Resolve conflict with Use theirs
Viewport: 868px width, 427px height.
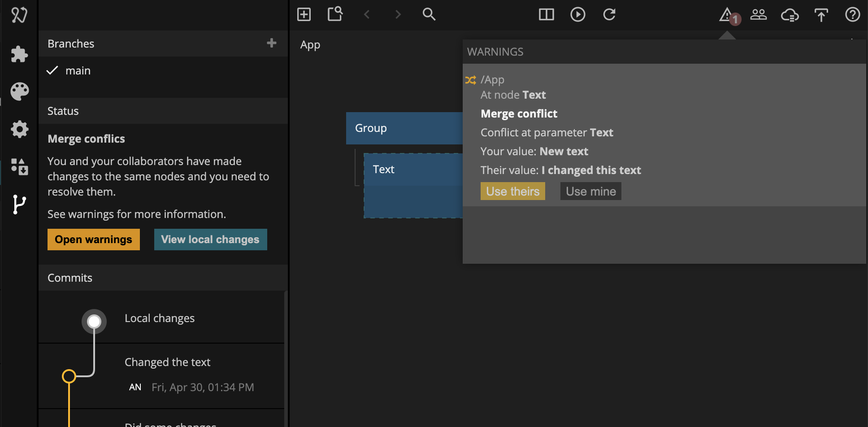click(x=513, y=191)
